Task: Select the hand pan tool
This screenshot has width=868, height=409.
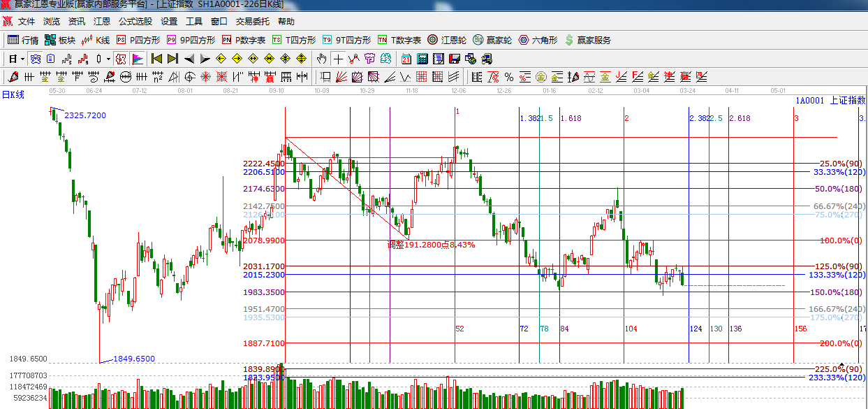Action: point(321,59)
